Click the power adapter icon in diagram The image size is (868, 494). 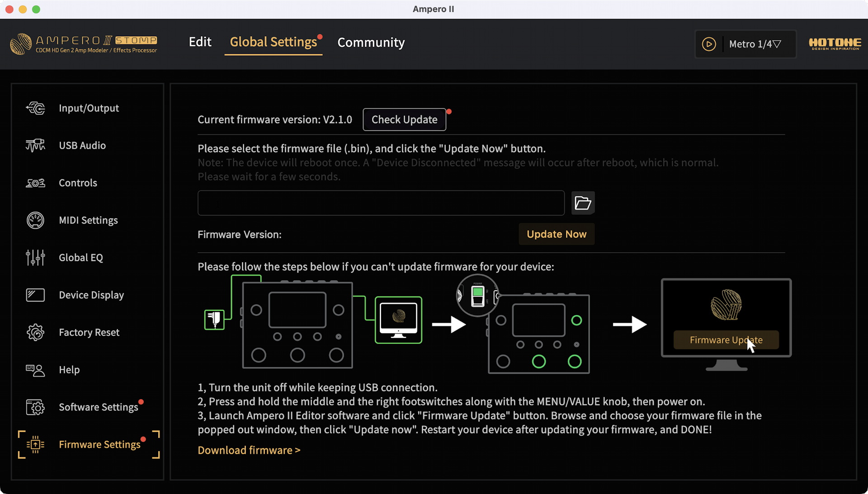(214, 320)
